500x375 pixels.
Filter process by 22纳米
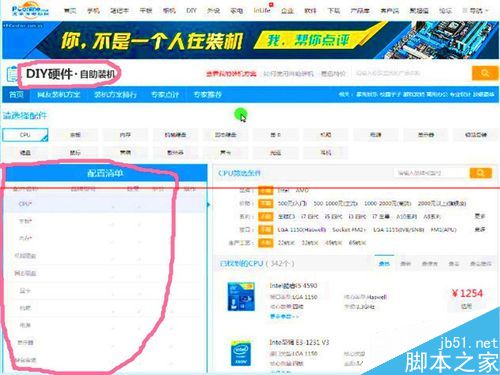286,243
